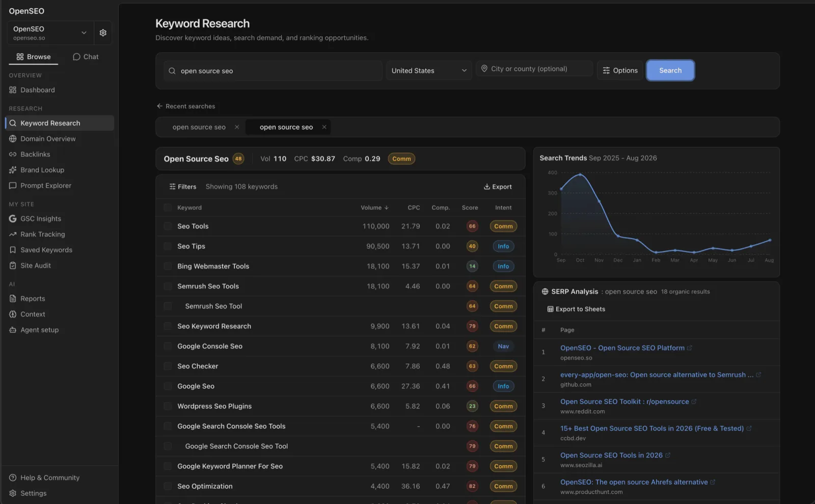Viewport: 815px width, 504px height.
Task: Check the Seo Tools keyword row
Action: tap(168, 226)
